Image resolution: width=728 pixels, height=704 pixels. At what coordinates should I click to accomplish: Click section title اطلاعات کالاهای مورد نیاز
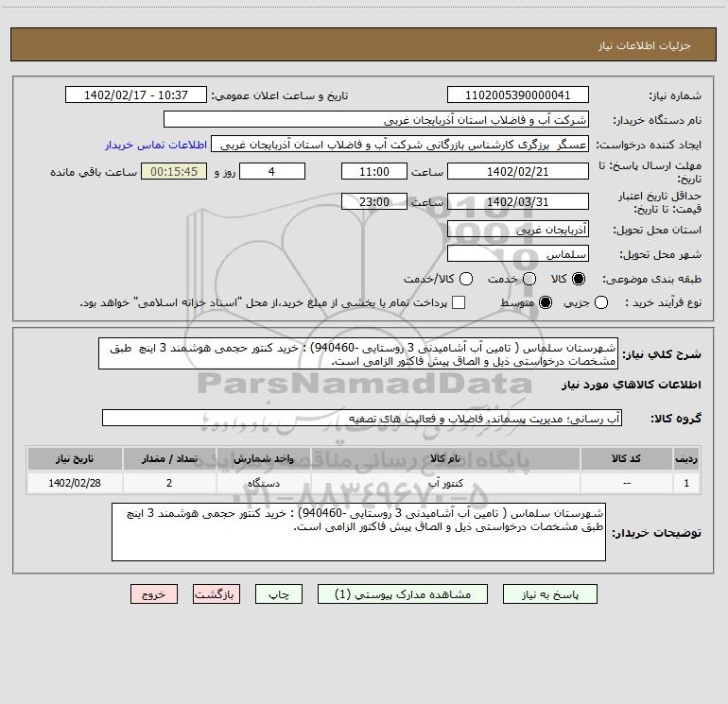[x=632, y=385]
